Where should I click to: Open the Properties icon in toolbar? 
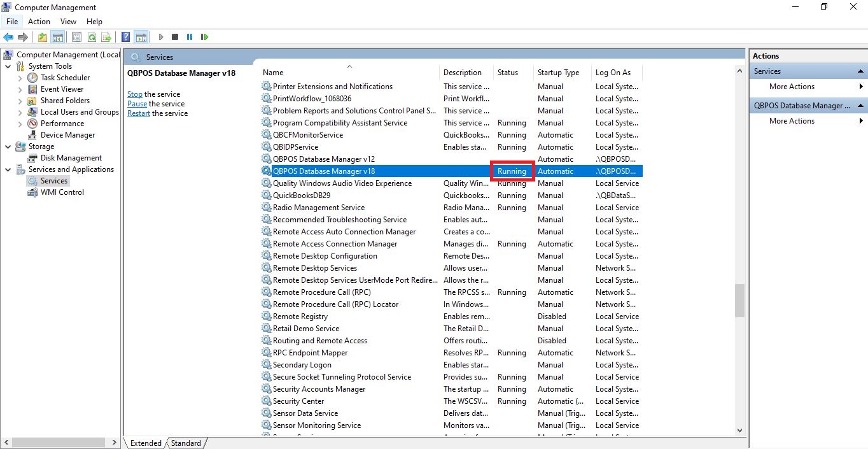[76, 36]
